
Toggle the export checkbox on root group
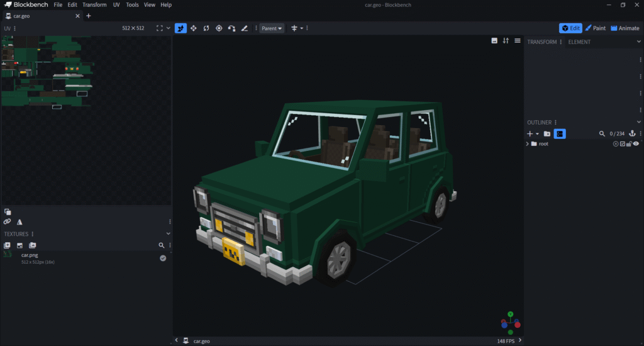(623, 144)
